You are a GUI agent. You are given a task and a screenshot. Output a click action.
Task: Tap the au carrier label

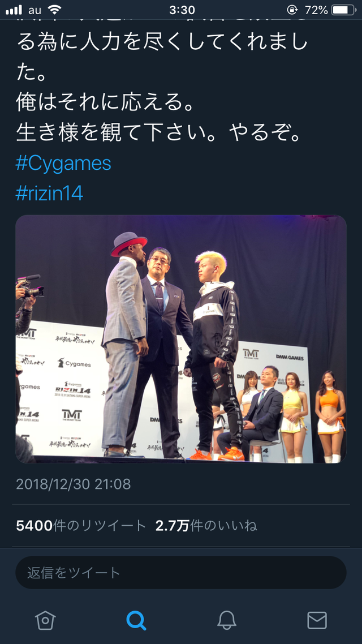click(x=35, y=10)
